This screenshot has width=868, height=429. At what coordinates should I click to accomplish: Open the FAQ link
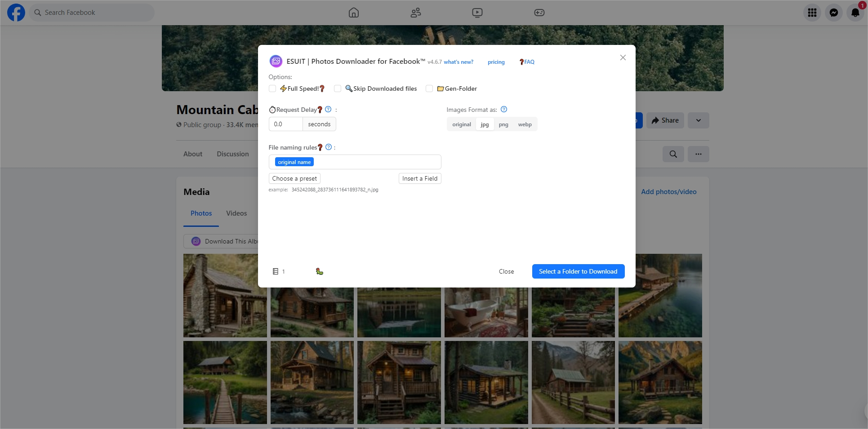[527, 62]
